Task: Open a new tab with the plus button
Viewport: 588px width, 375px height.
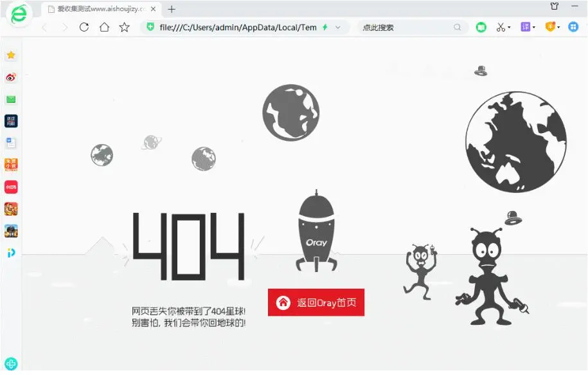Action: point(172,9)
